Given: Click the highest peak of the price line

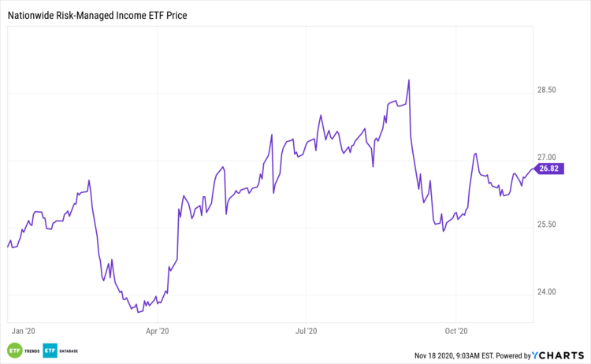Looking at the screenshot, I should coord(409,80).
